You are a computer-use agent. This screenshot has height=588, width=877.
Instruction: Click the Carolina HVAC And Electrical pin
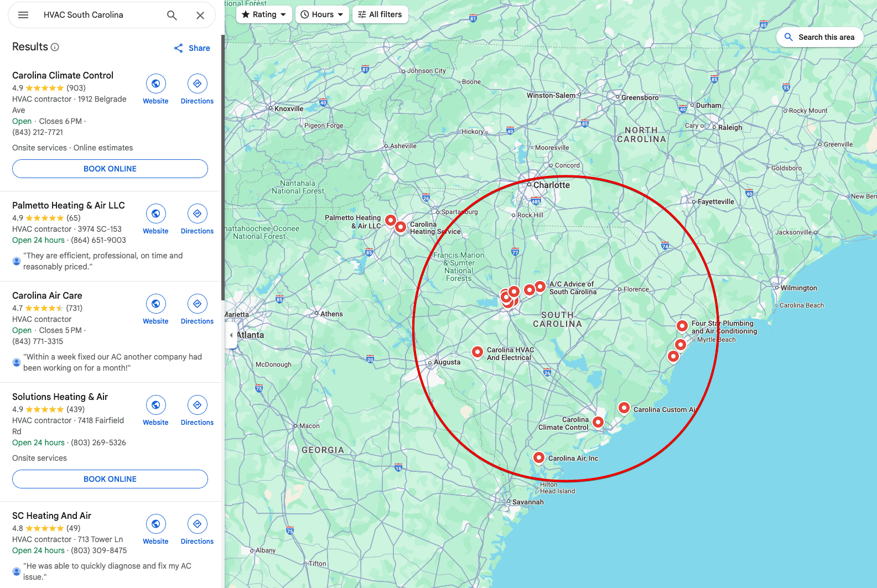[477, 352]
